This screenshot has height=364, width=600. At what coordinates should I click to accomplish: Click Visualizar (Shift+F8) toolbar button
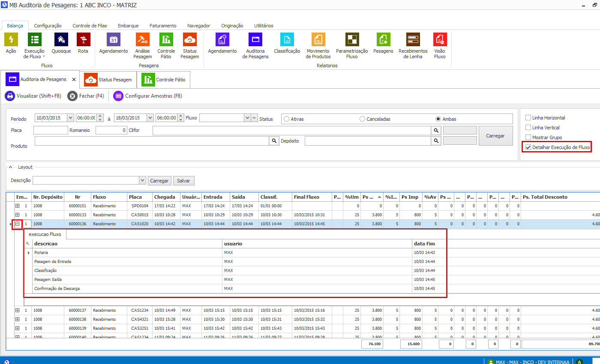coord(33,96)
